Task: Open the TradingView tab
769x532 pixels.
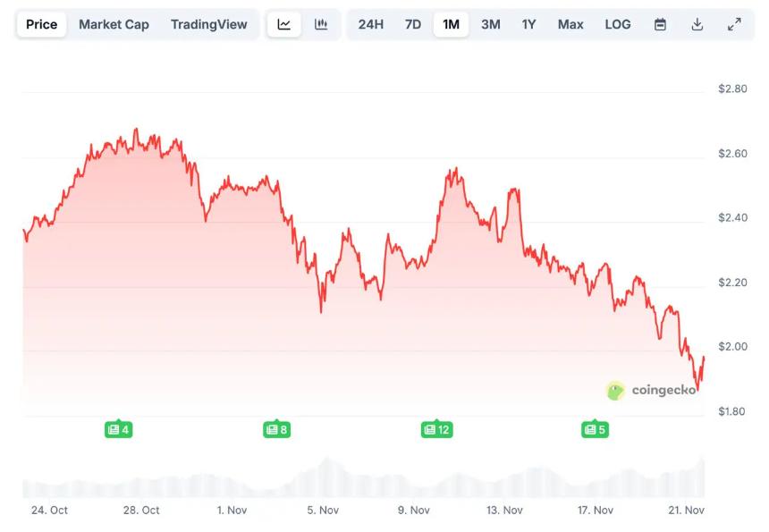Action: [209, 24]
